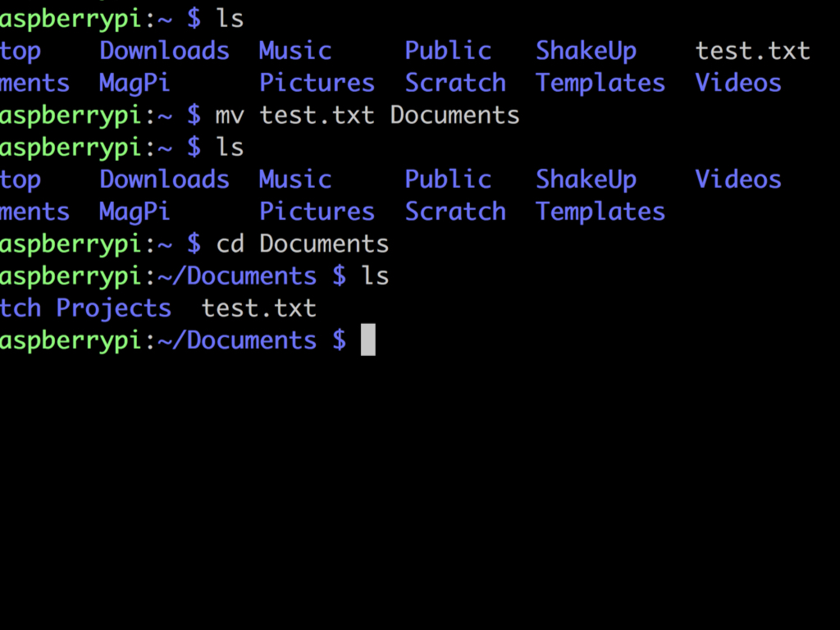Click the terminal cursor block at the prompt
Viewport: 840px width, 630px height.
pyautogui.click(x=368, y=340)
